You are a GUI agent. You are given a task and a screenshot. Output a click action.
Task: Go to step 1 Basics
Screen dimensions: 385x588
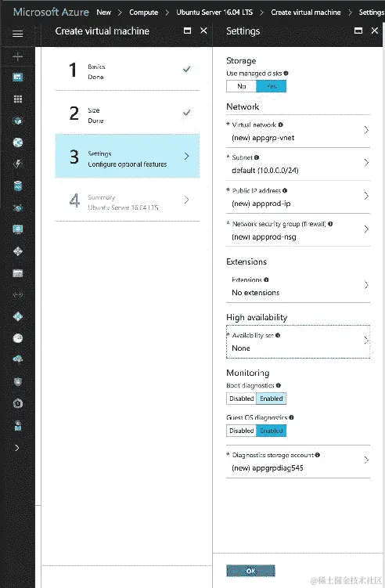[x=128, y=70]
